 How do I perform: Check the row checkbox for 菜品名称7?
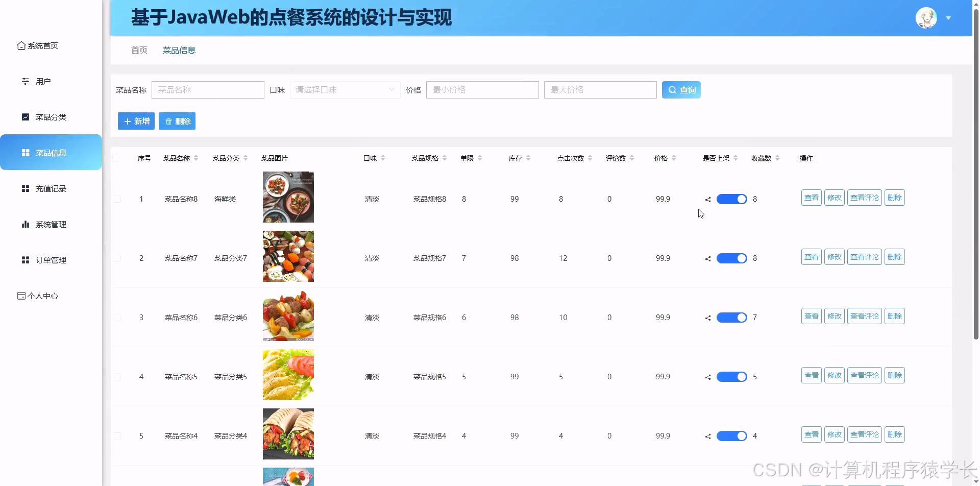click(x=117, y=258)
